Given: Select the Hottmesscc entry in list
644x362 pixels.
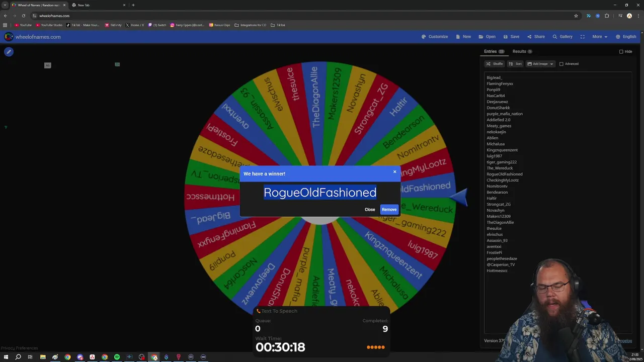Looking at the screenshot, I should point(497,270).
